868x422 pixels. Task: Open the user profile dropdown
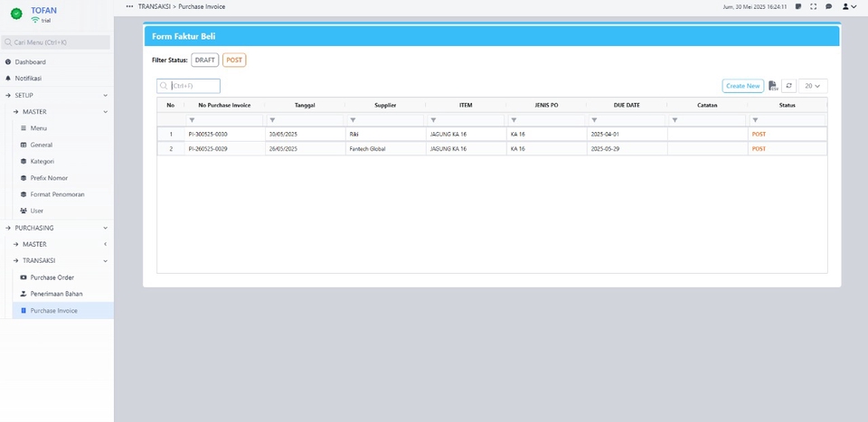pos(849,6)
